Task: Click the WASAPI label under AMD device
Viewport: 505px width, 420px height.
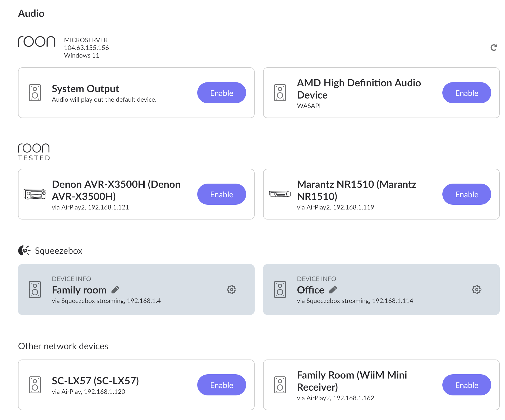Action: point(309,106)
